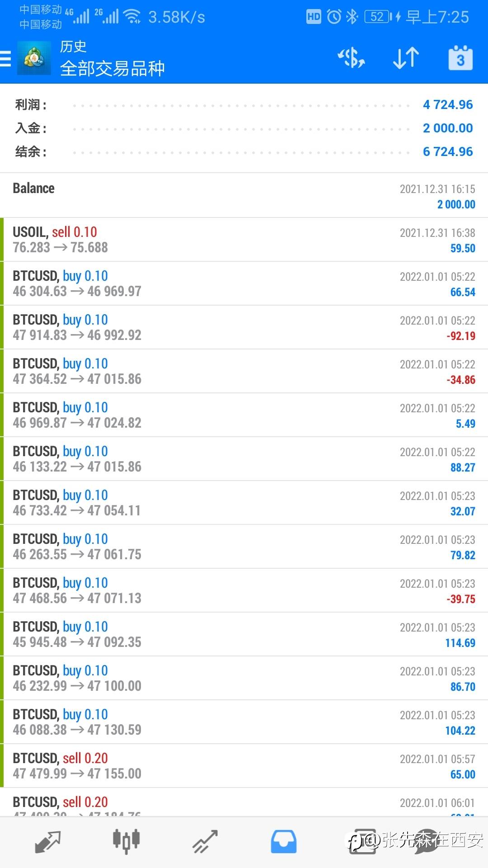Select the History inbox tab
Image resolution: width=488 pixels, height=868 pixels.
coord(283,842)
